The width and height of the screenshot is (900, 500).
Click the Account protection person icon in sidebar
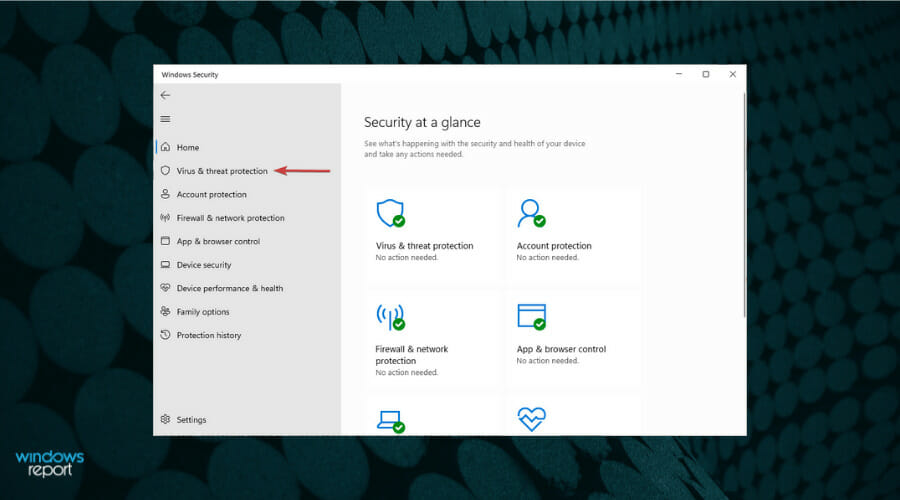click(165, 194)
